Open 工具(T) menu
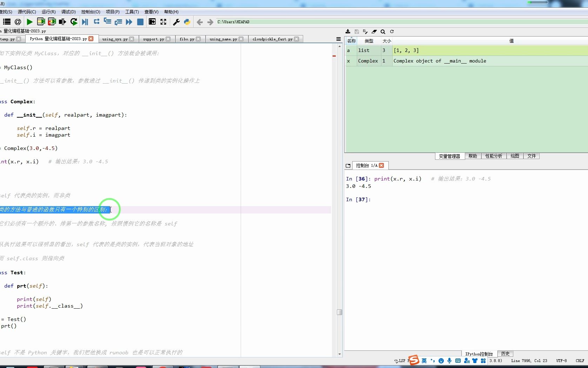This screenshot has width=588, height=368. point(132,12)
